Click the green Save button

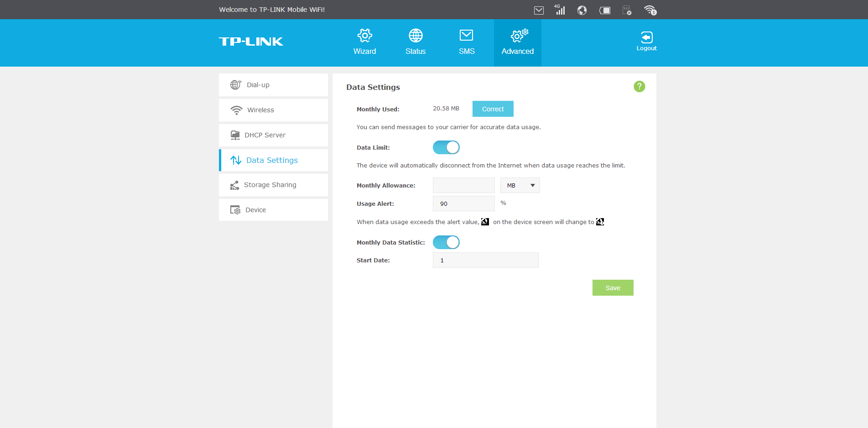[x=613, y=288]
